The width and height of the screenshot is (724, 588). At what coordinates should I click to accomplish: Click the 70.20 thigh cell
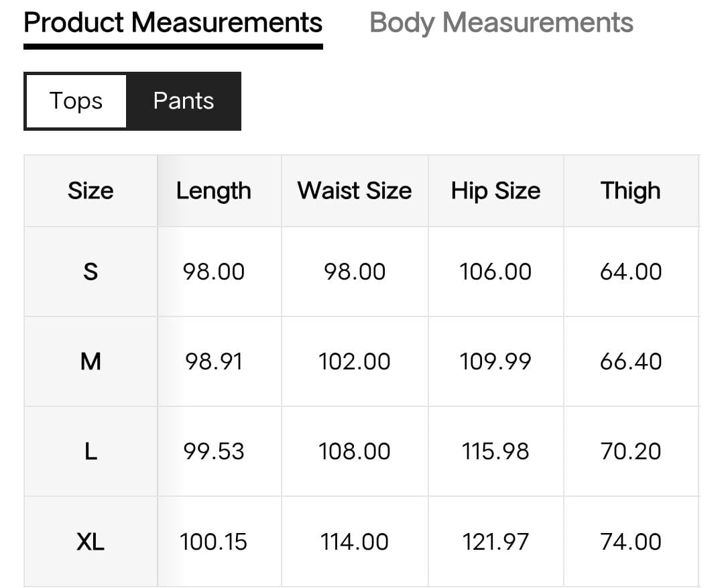(630, 451)
